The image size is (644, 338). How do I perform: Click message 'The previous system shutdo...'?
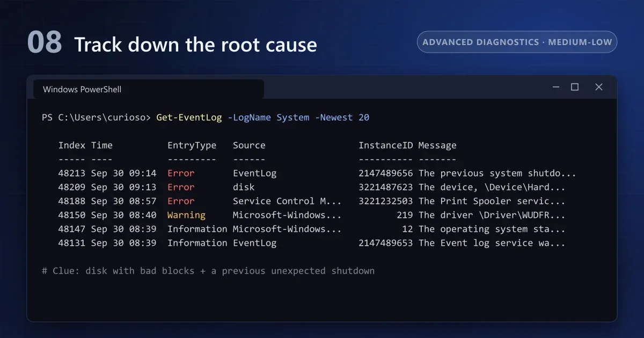coord(497,173)
